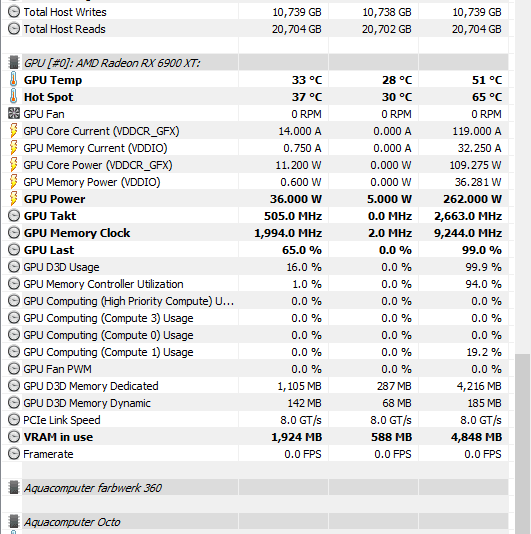Click the VRAM in use clock icon
The width and height of the screenshot is (531, 534).
(x=14, y=437)
